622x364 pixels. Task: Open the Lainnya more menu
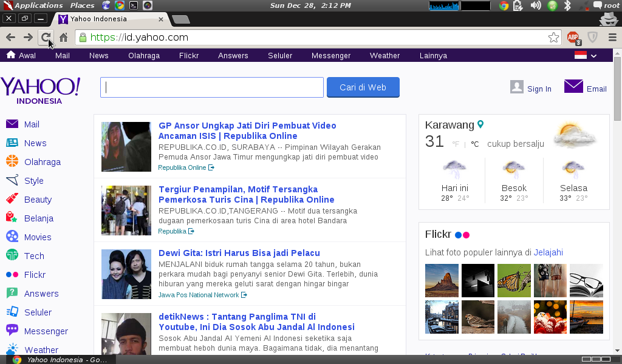click(x=433, y=55)
